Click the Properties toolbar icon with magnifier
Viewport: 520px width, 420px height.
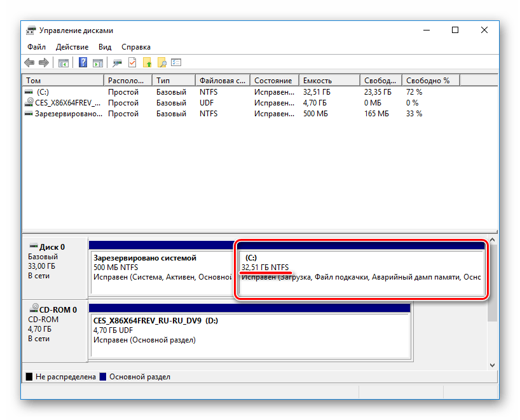(117, 62)
